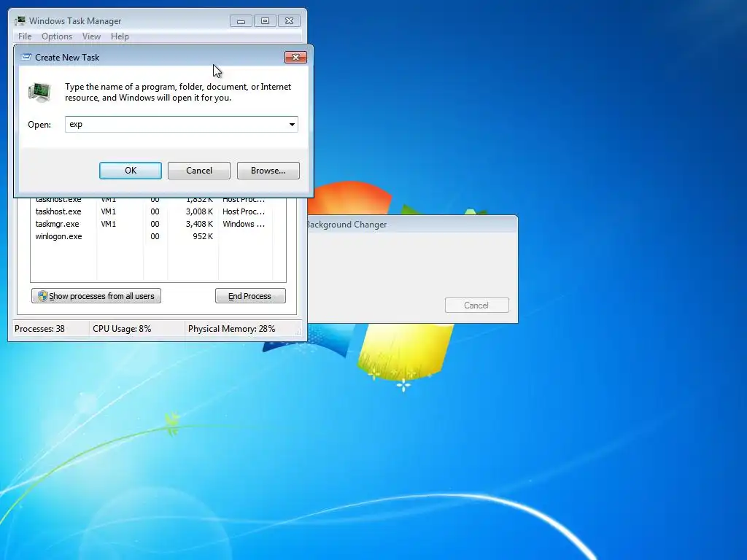Screen dimensions: 747x560
Task: Click the Windows ... description of taskmgr.exe
Action: pyautogui.click(x=244, y=224)
